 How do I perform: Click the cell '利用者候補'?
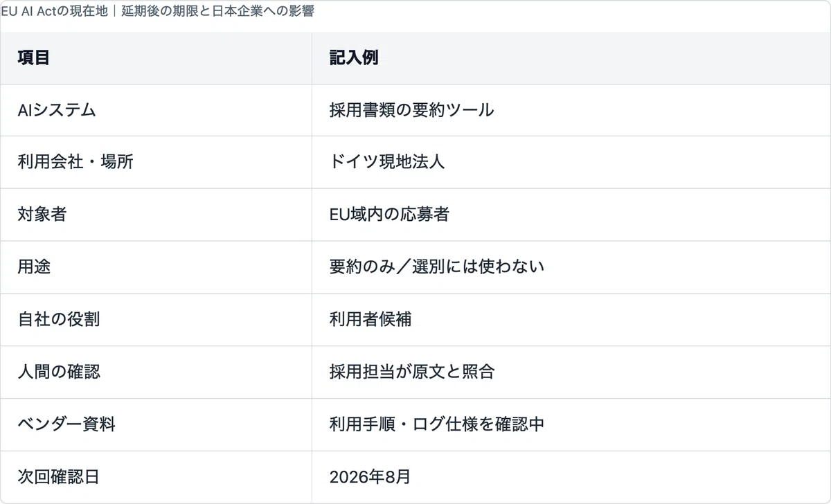tap(370, 320)
